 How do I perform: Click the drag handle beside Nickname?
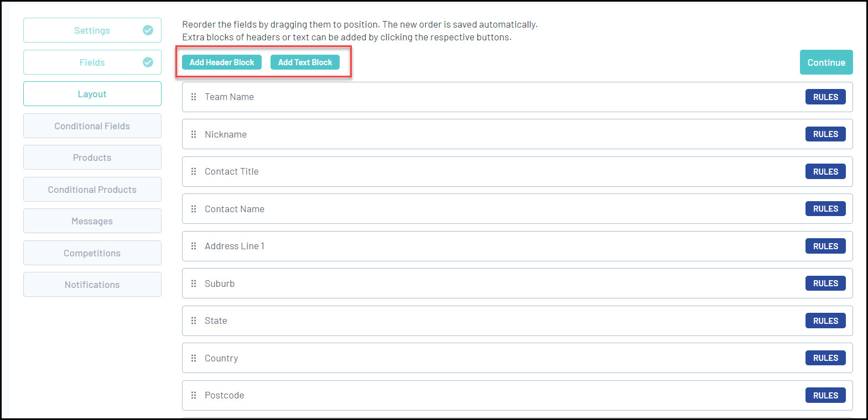point(194,134)
